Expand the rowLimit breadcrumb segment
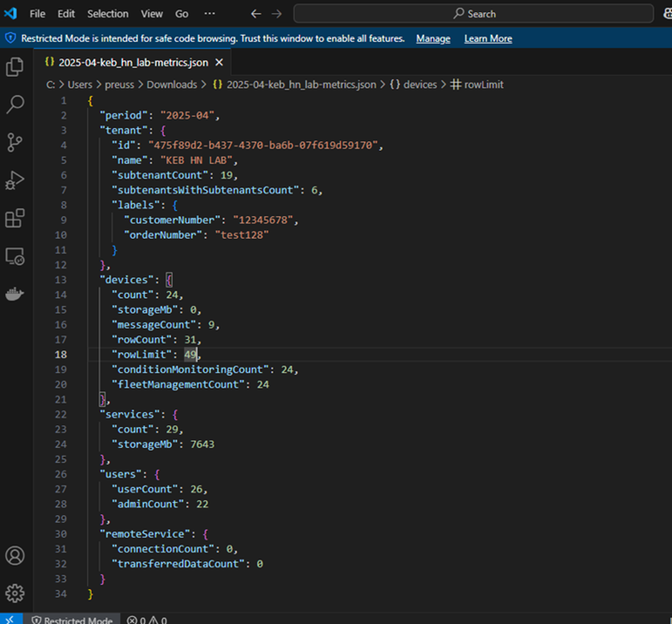Viewport: 672px width, 624px height. (483, 84)
